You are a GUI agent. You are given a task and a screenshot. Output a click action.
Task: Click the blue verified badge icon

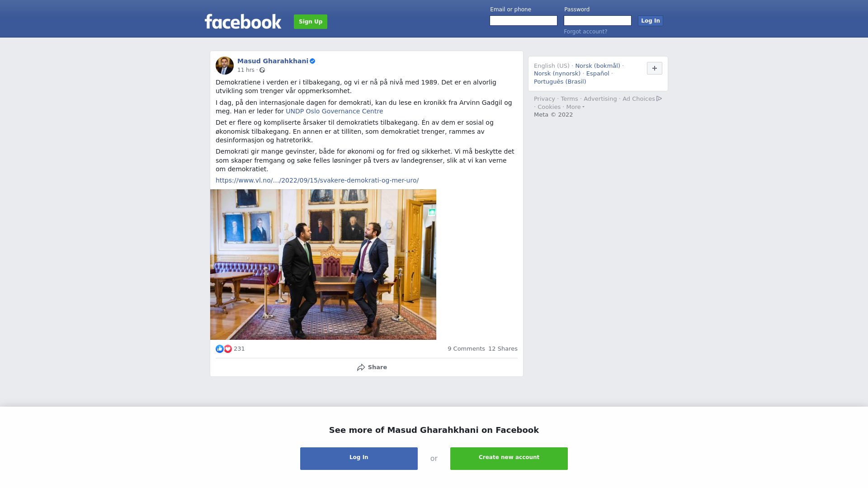coord(312,61)
